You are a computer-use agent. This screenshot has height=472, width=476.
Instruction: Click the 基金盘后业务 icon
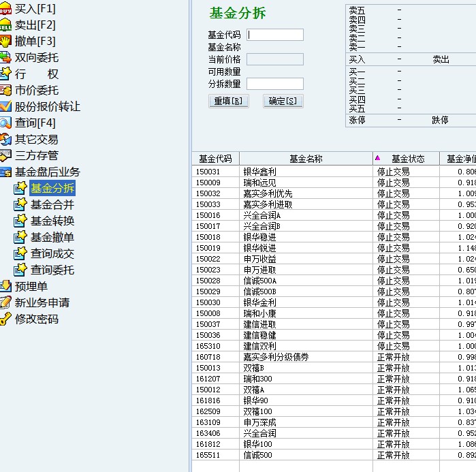(x=5, y=172)
